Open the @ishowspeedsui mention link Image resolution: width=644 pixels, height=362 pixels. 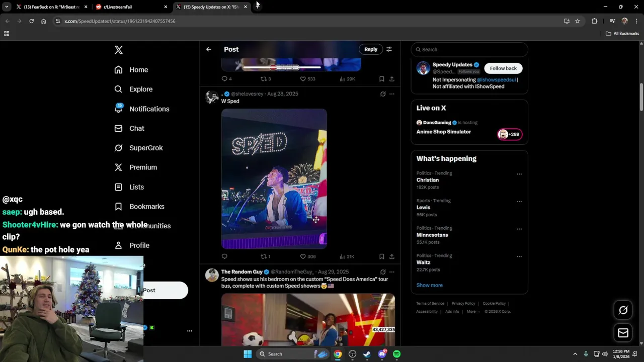click(497, 80)
